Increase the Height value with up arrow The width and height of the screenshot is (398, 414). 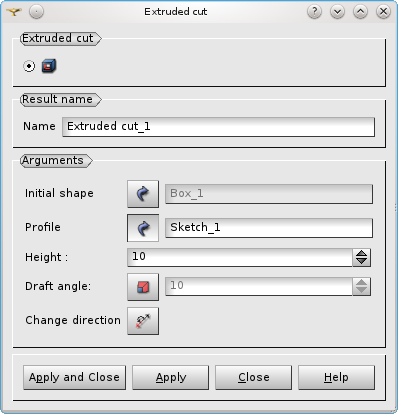pos(361,254)
